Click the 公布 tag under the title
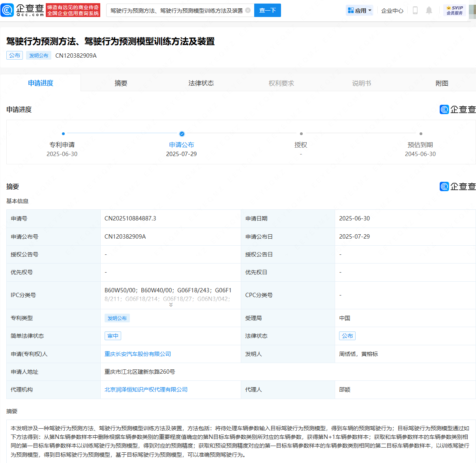The image size is (476, 463). (x=15, y=55)
